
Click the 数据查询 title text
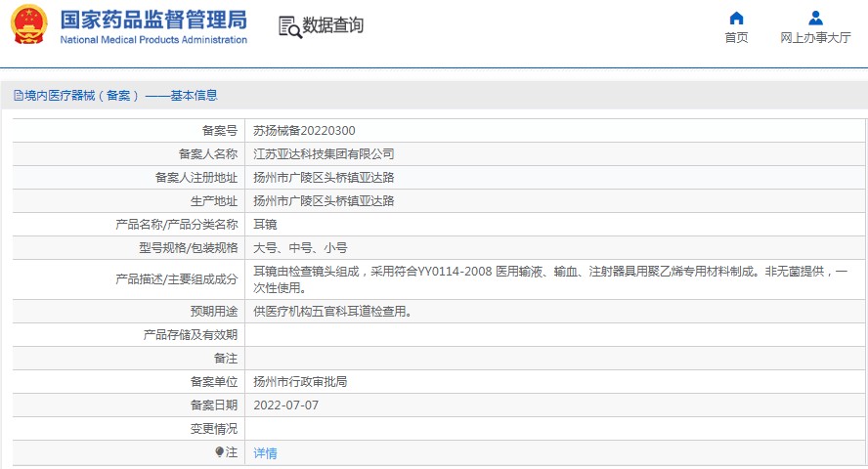coord(332,24)
